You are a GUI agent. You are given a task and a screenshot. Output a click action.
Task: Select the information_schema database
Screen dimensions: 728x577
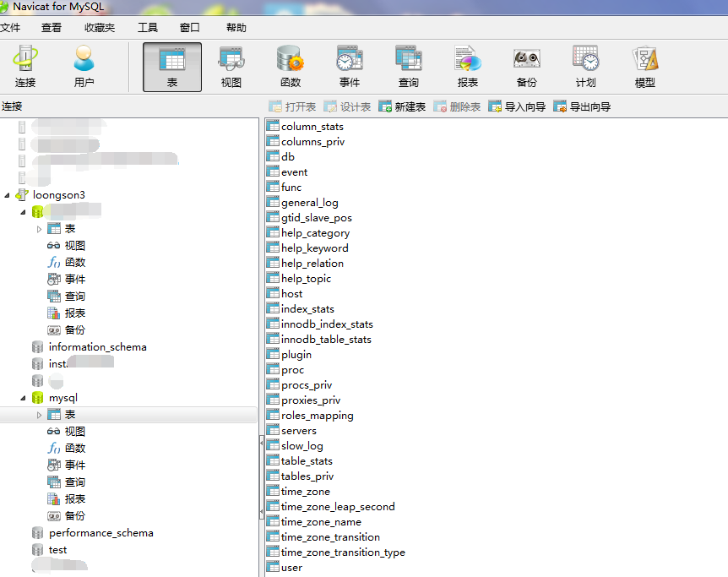click(x=97, y=347)
